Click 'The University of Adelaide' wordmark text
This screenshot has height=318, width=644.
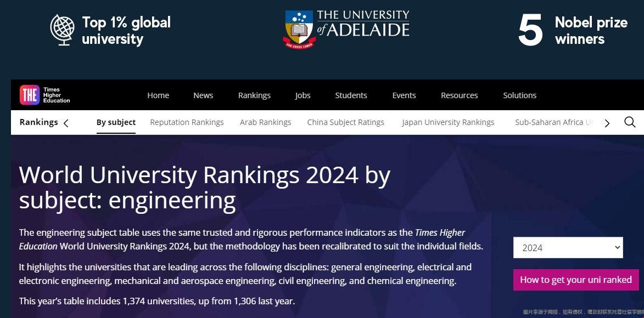[363, 24]
